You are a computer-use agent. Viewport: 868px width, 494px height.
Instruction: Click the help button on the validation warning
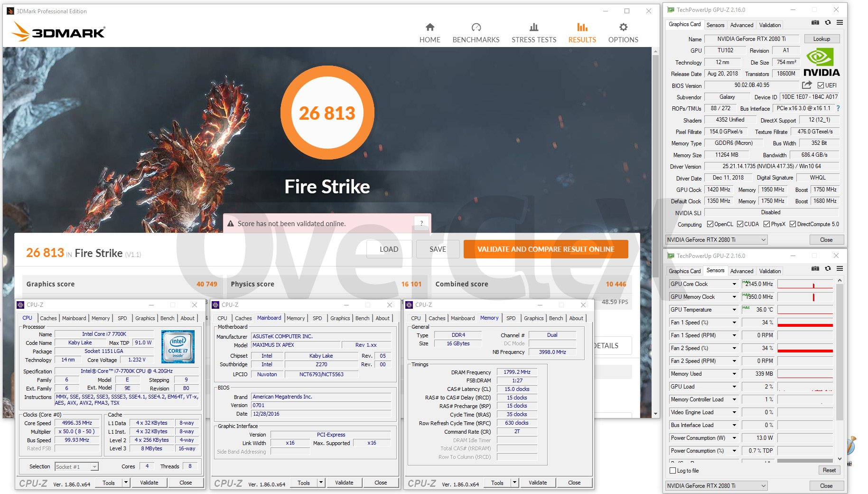pyautogui.click(x=421, y=223)
